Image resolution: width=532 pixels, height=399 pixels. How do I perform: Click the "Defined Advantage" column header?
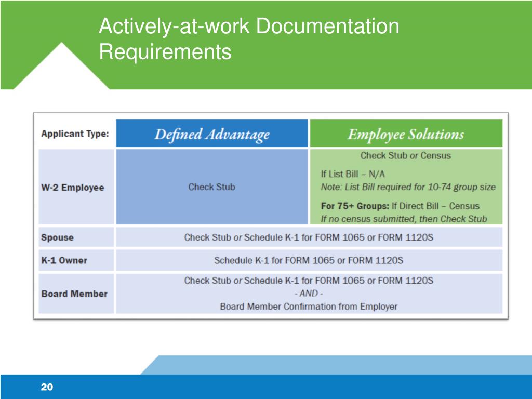(x=212, y=134)
